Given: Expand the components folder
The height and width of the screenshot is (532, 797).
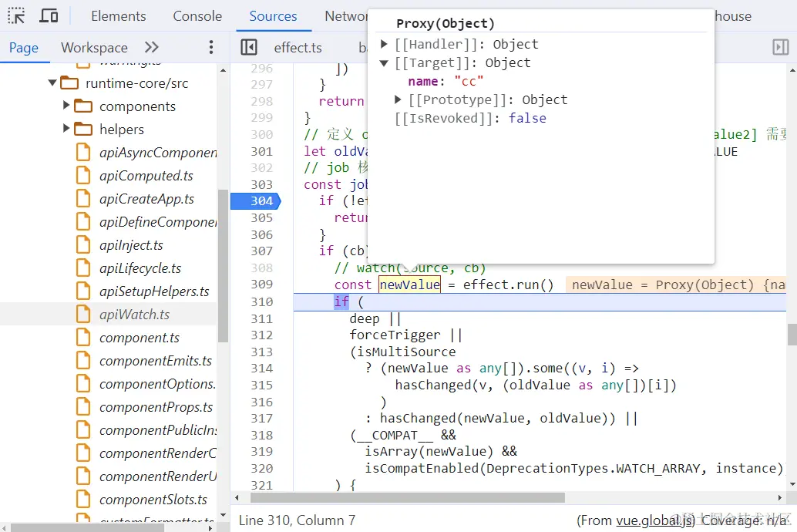Looking at the screenshot, I should pos(66,106).
